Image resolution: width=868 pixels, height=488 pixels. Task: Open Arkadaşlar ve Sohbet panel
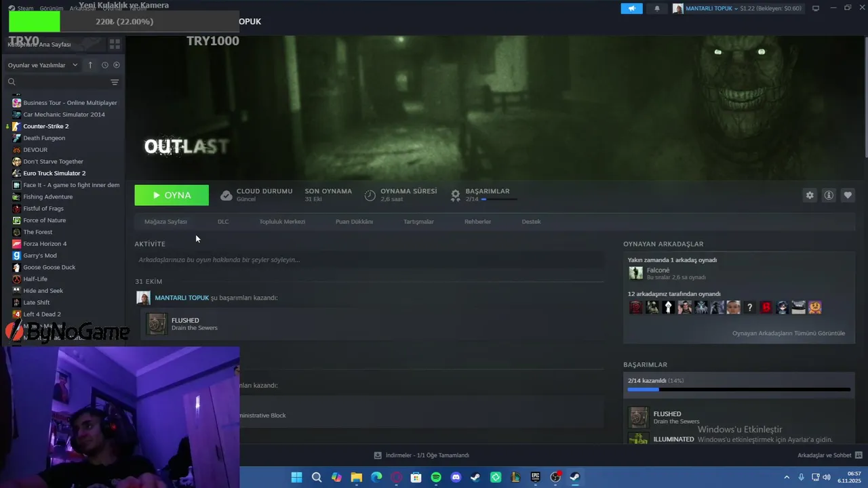coord(830,455)
